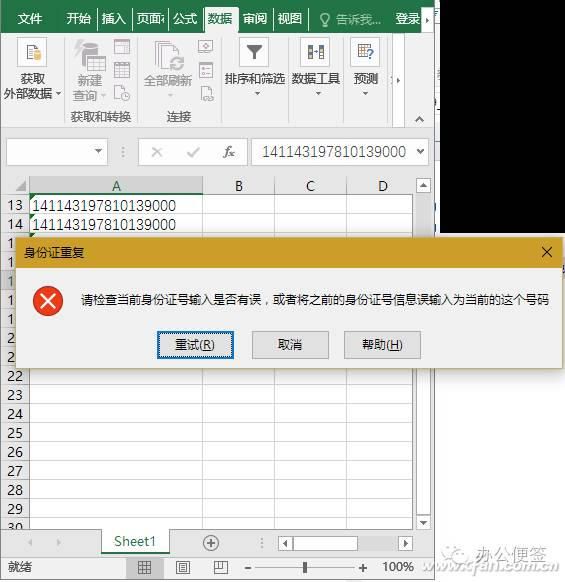
Task: Add a new sheet with plus icon
Action: click(211, 543)
